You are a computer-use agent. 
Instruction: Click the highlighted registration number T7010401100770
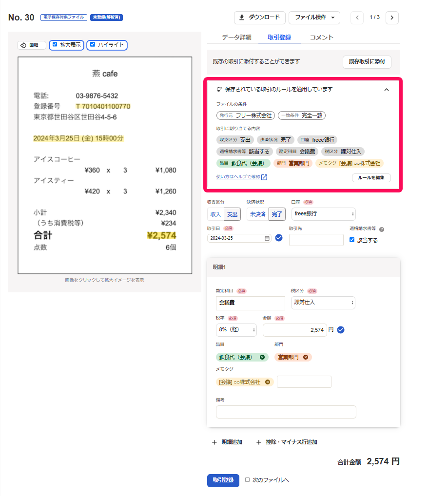103,106
